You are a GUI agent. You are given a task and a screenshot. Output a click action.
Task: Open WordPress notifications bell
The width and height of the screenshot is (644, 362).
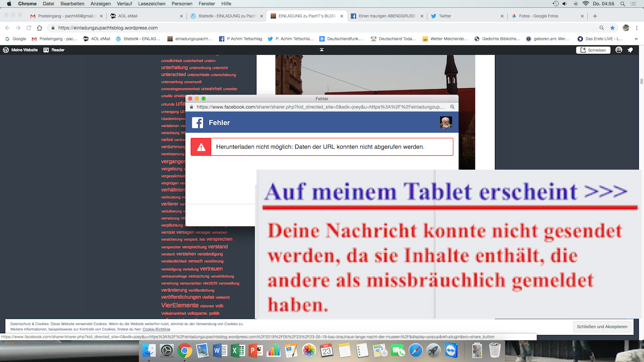(631, 50)
